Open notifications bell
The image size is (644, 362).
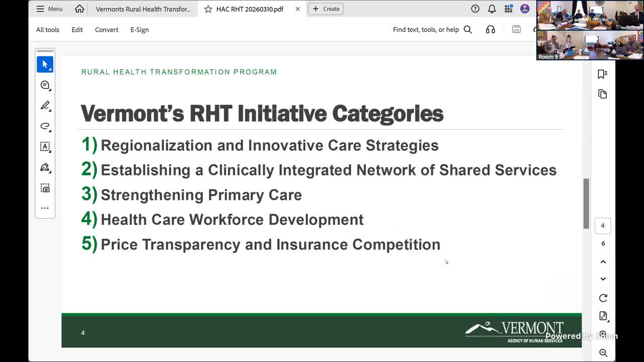point(492,9)
